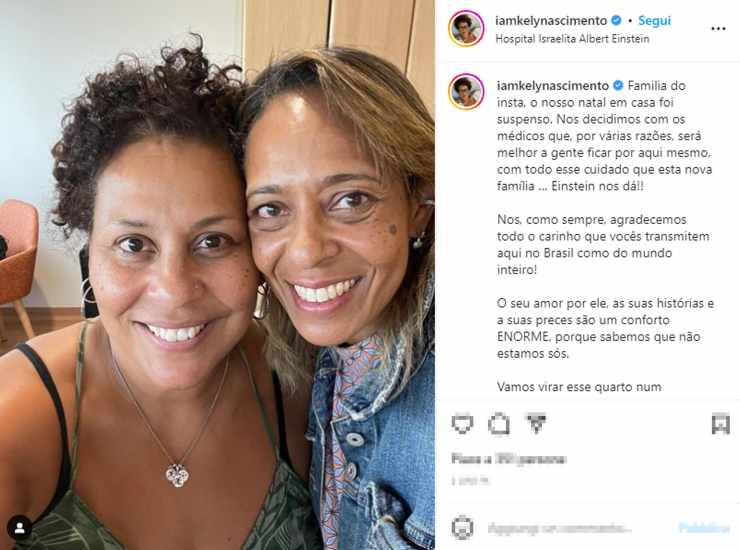Select the selfie photo of two women
This screenshot has height=550, width=740.
217,275
